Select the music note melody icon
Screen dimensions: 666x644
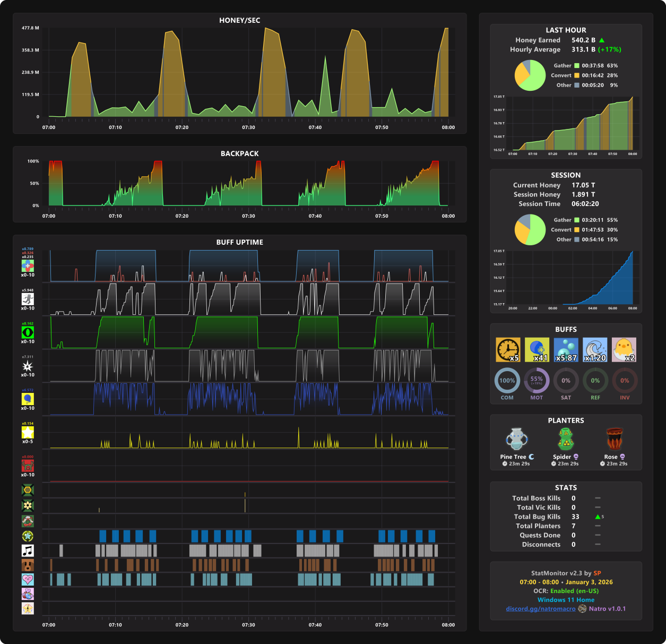28,550
